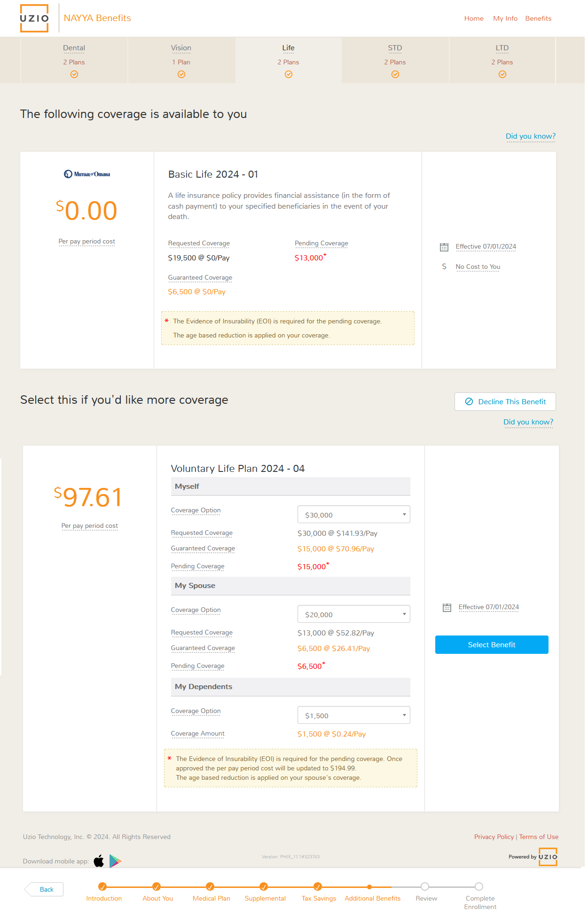This screenshot has height=918, width=588.
Task: Click Decline This Benefit button
Action: (505, 402)
